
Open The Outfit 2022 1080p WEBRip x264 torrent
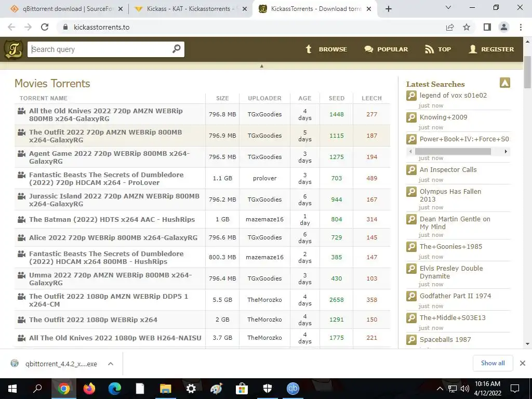94,320
